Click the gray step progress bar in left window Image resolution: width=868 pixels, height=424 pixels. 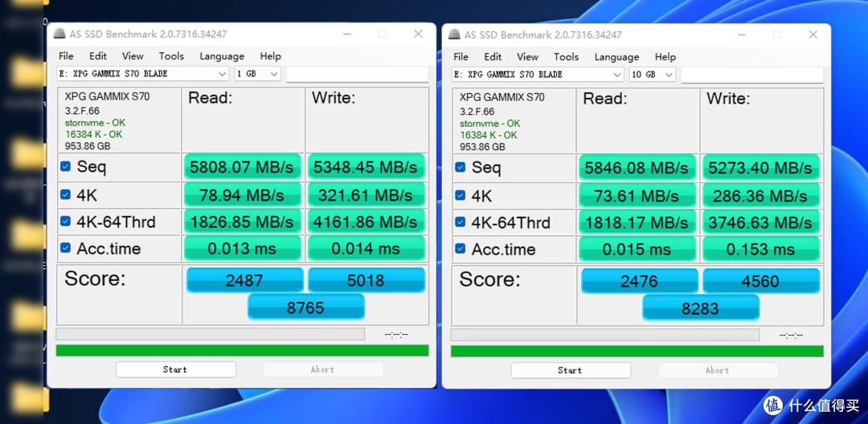click(x=211, y=334)
